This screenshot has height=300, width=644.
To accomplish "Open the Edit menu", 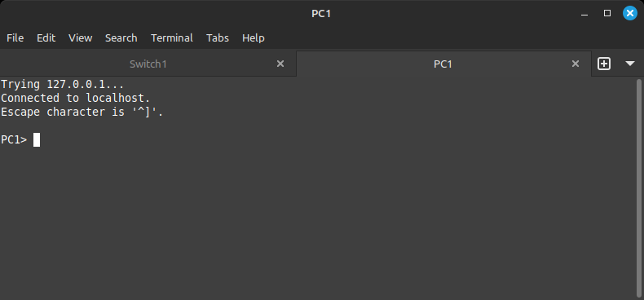I will [x=46, y=37].
